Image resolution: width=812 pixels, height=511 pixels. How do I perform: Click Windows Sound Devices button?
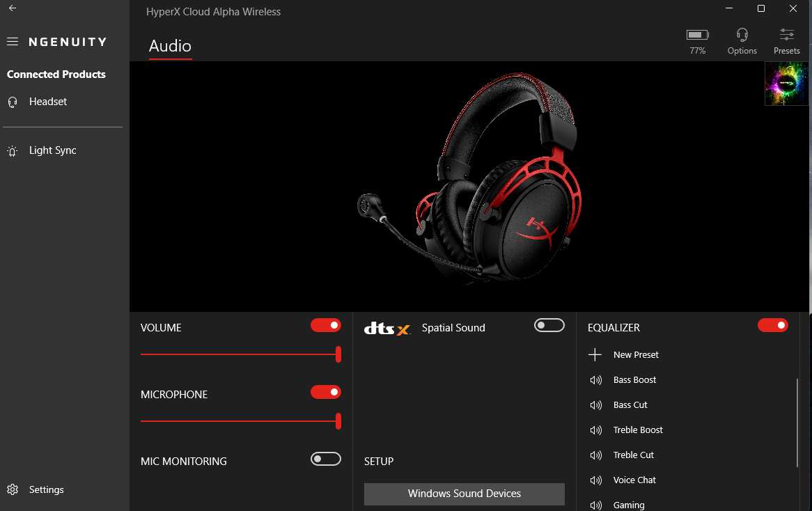464,494
